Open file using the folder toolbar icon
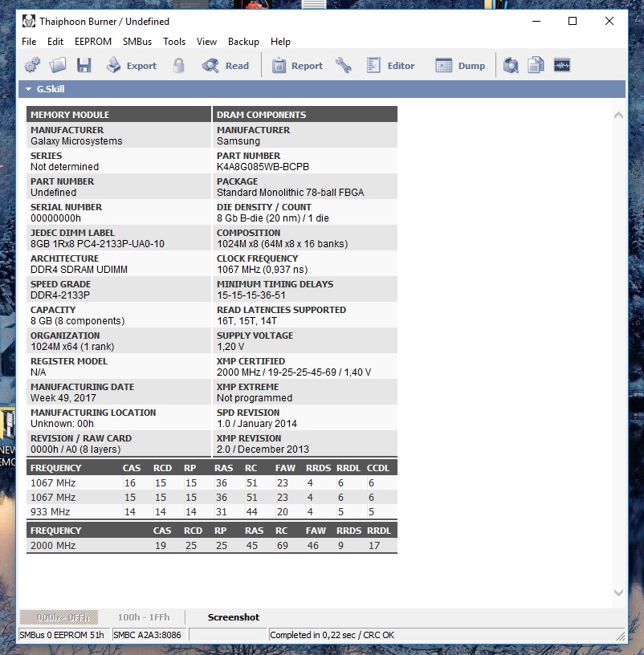644x655 pixels. click(58, 65)
